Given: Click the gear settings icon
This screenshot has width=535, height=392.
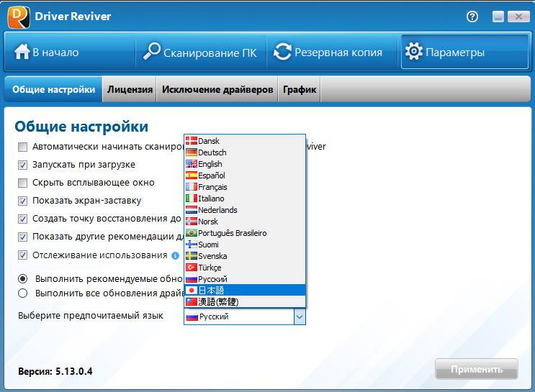Looking at the screenshot, I should pyautogui.click(x=414, y=52).
